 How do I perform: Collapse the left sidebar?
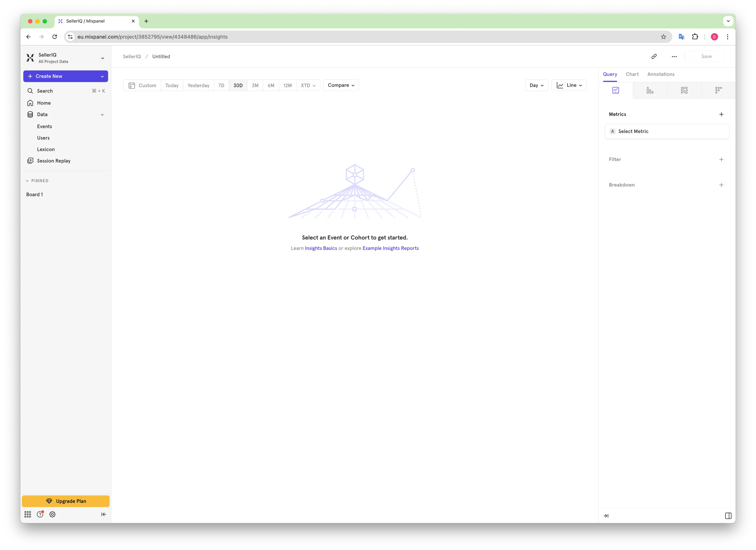pyautogui.click(x=104, y=514)
